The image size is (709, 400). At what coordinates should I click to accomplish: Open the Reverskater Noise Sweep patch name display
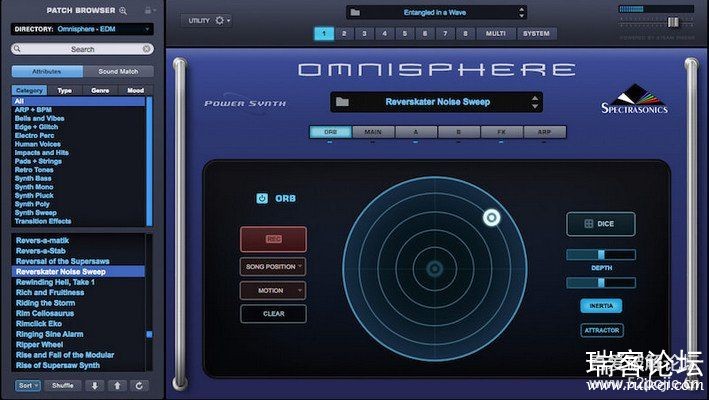(437, 102)
